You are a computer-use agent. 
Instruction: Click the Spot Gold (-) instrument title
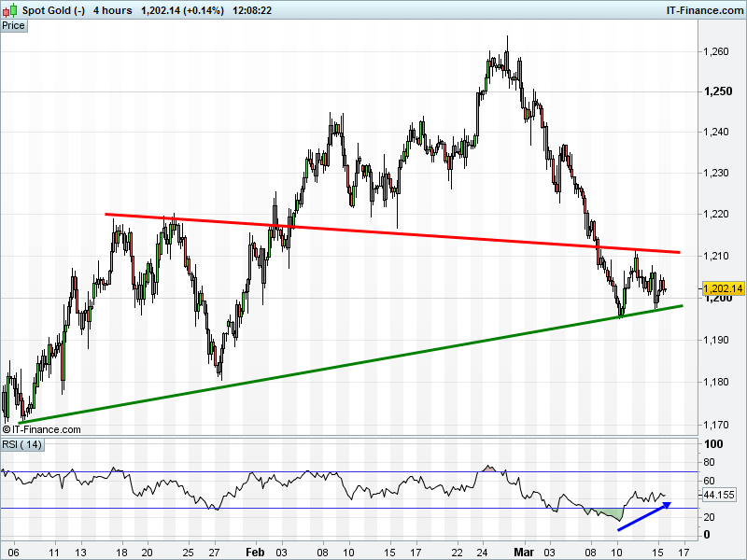point(53,10)
